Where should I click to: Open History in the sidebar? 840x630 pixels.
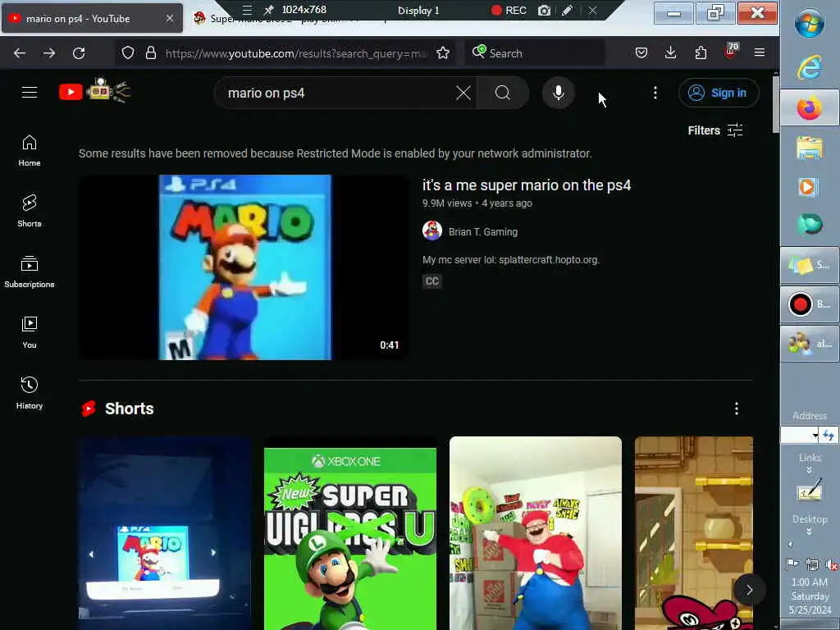tap(30, 393)
